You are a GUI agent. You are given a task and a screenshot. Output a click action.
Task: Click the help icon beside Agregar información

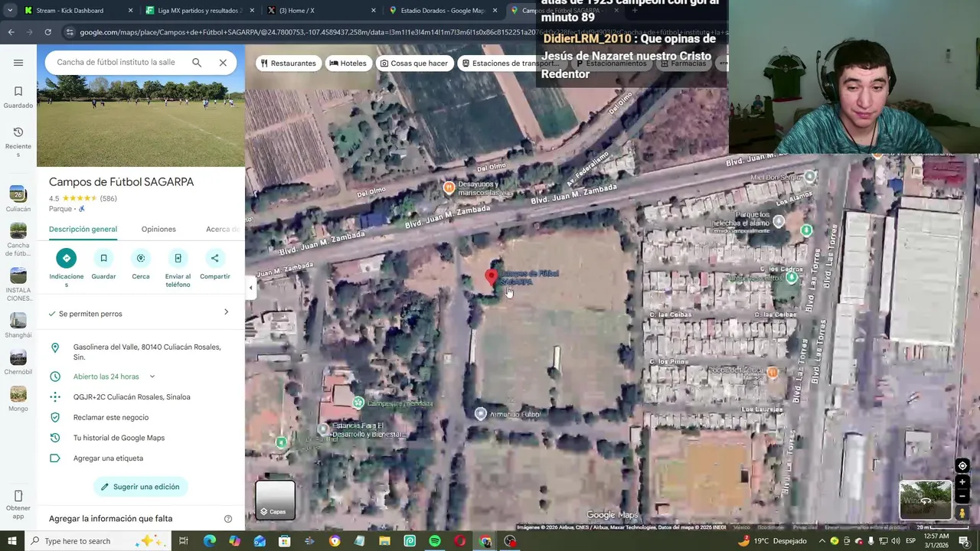pos(227,519)
